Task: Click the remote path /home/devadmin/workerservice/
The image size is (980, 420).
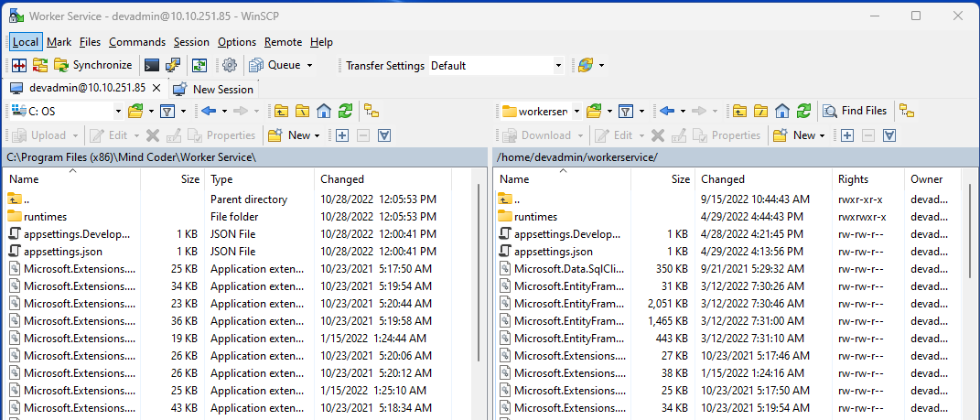Action: pyautogui.click(x=577, y=157)
